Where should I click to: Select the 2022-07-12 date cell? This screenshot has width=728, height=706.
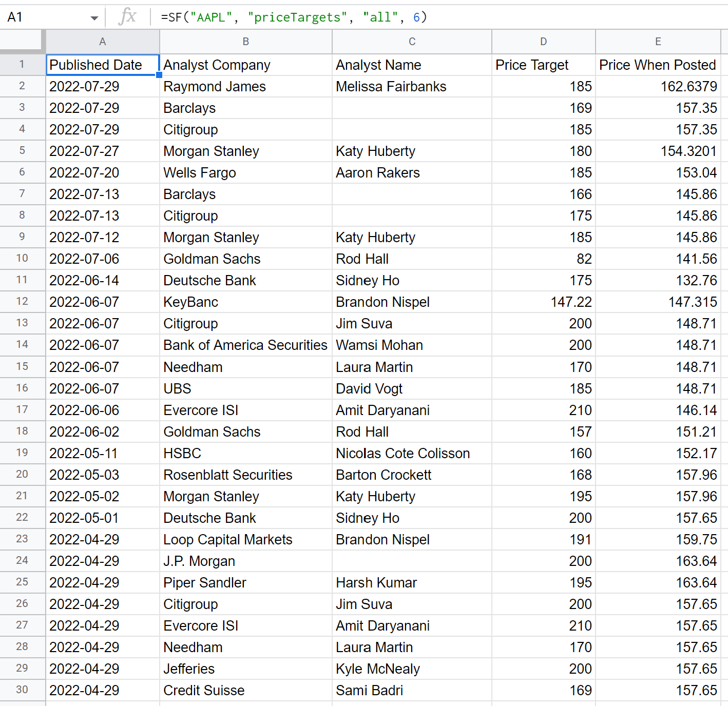pos(103,238)
